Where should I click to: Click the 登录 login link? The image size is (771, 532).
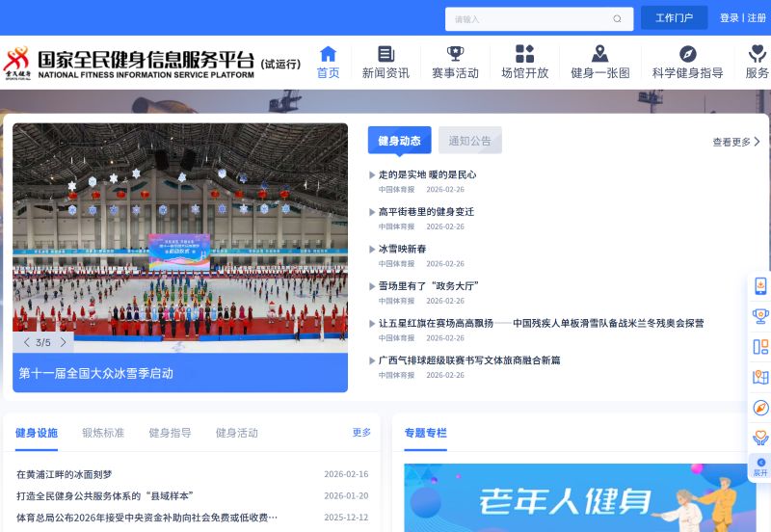[730, 18]
